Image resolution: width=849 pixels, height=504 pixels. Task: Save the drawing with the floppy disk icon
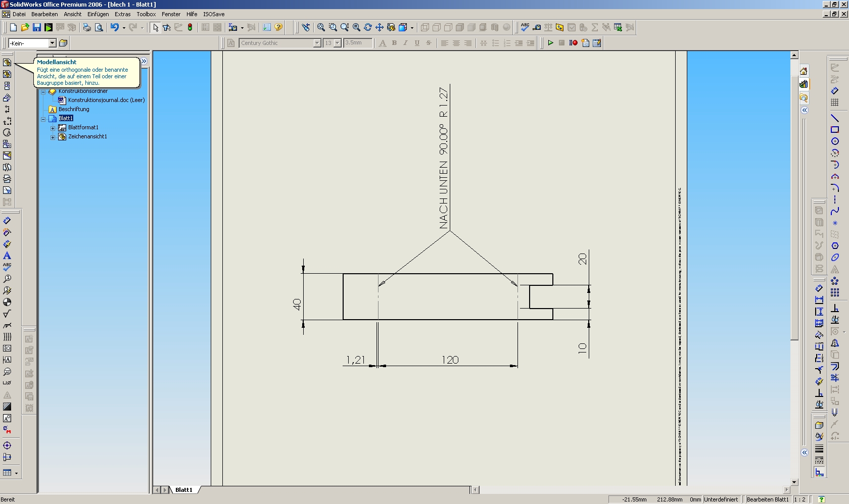[37, 27]
